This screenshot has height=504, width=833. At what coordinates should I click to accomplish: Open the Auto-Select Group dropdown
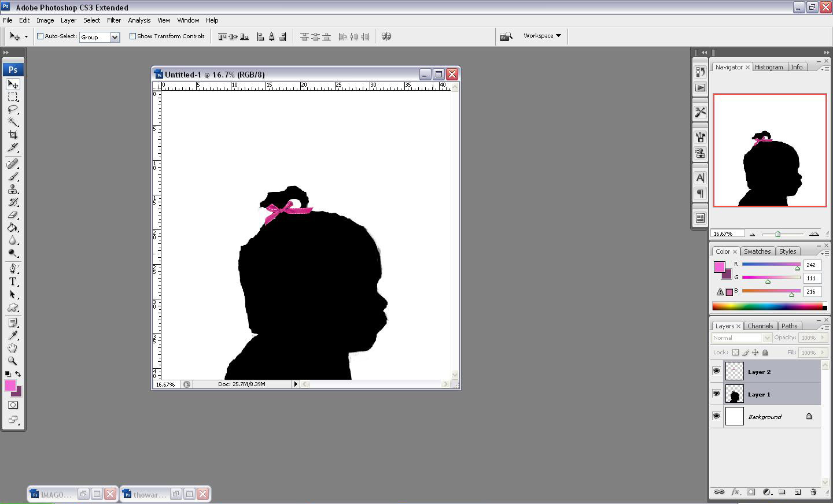coord(114,37)
